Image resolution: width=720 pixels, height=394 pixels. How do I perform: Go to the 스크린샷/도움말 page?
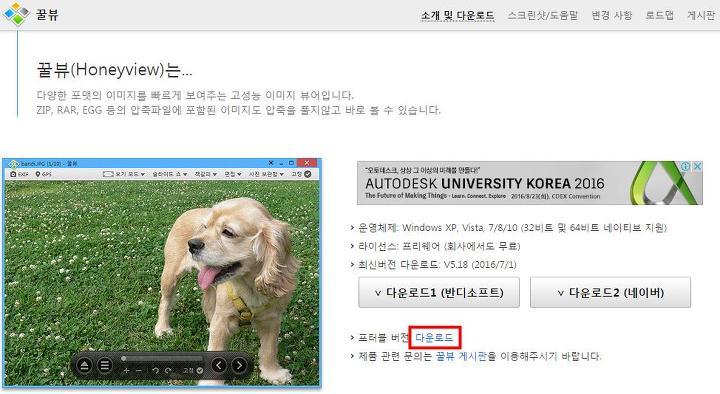[542, 15]
